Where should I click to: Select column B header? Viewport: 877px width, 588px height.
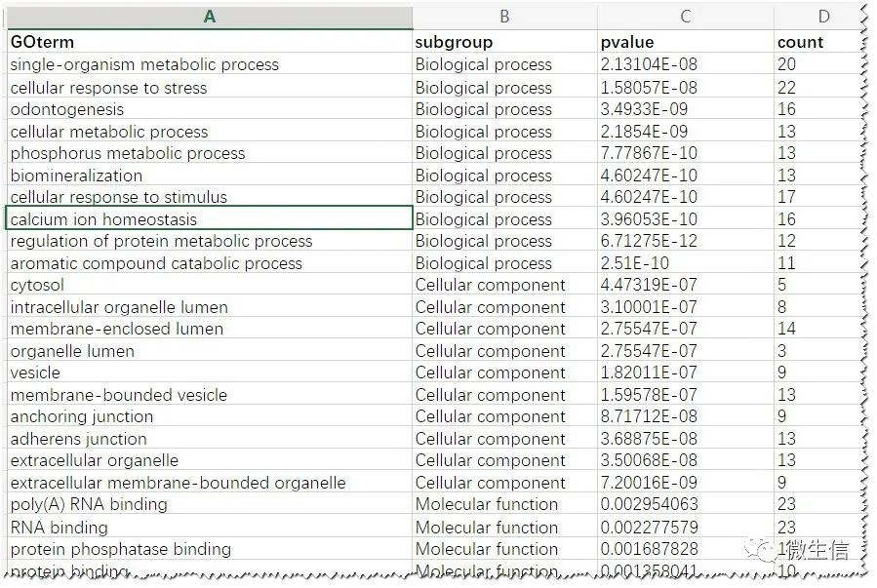(x=504, y=17)
